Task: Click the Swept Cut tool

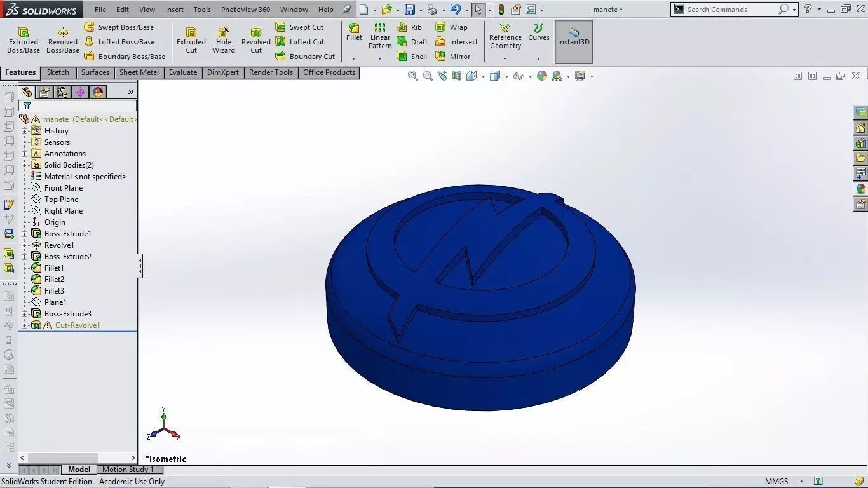Action: click(x=299, y=27)
